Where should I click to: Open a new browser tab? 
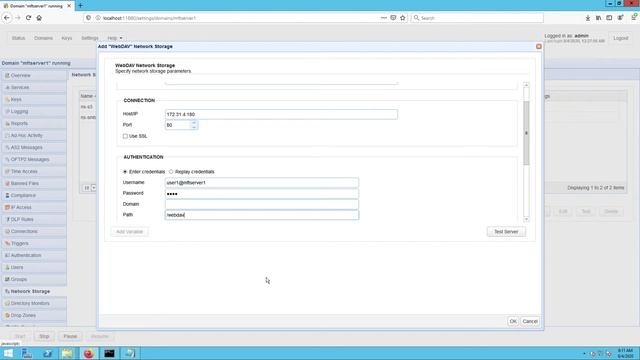80,6
